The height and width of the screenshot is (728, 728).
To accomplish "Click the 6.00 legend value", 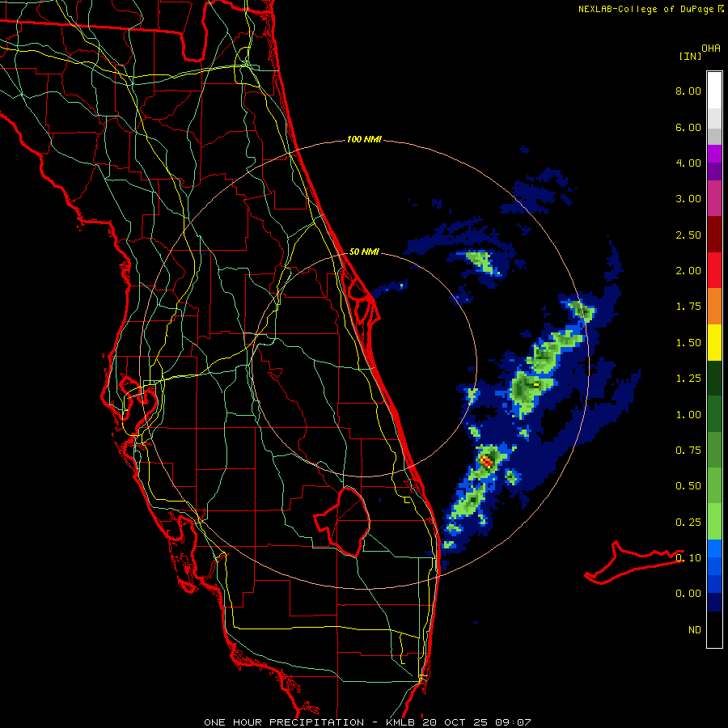I will (x=688, y=127).
